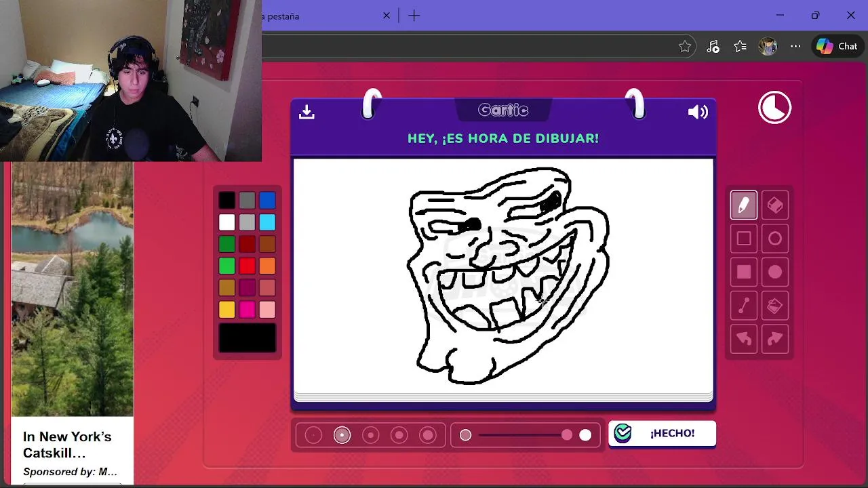Click the full opacity end circle
Screen dimensions: 868x488
tap(585, 435)
